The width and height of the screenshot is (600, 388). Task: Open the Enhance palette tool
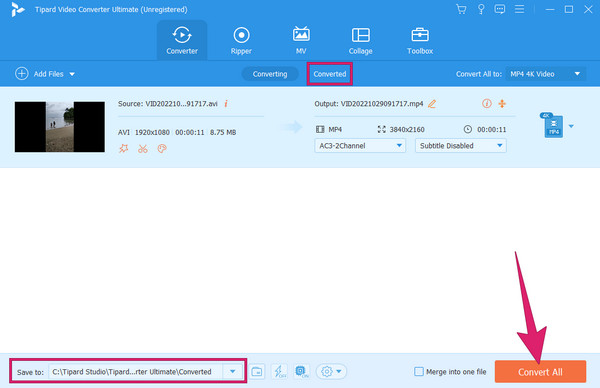point(162,148)
